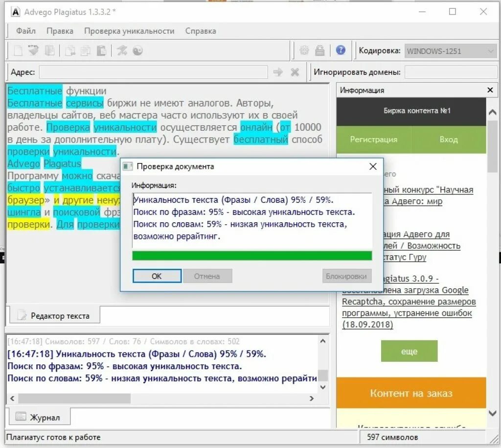This screenshot has width=501, height=448.
Task: Click the Регистрация button in info panel
Action: coord(373,140)
